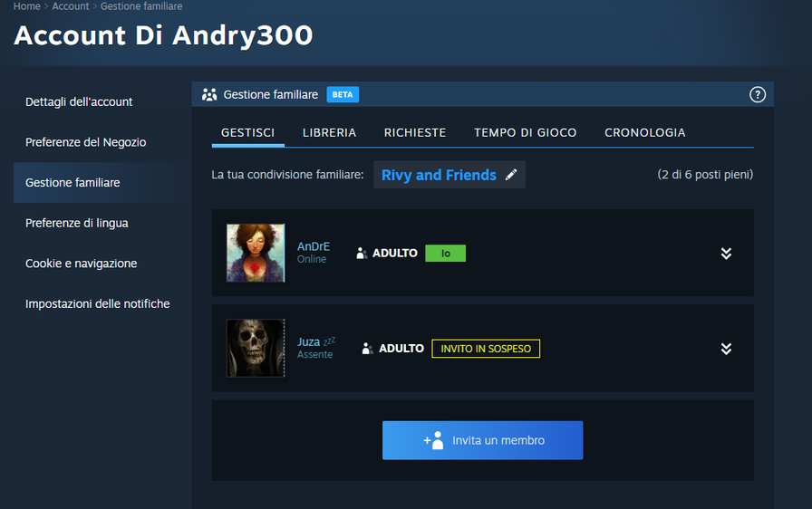This screenshot has height=509, width=812.
Task: Open the Richieste tab
Action: [x=415, y=132]
